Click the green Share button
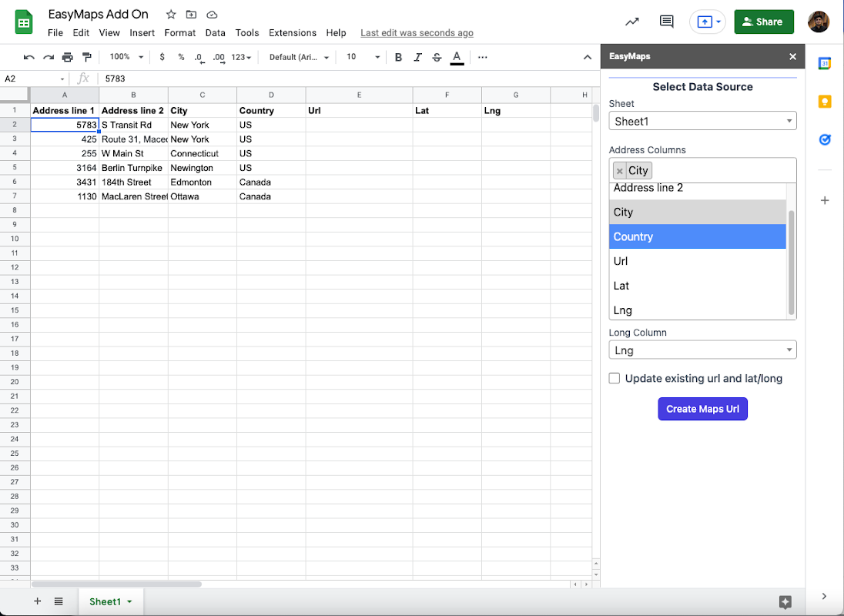The width and height of the screenshot is (844, 616). [x=763, y=22]
